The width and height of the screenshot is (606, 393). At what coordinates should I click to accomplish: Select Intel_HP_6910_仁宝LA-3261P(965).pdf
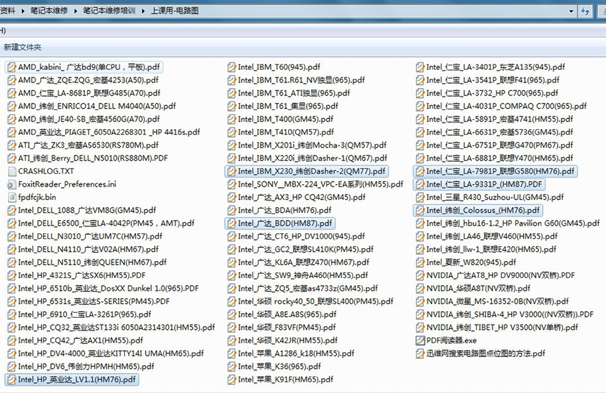85,315
